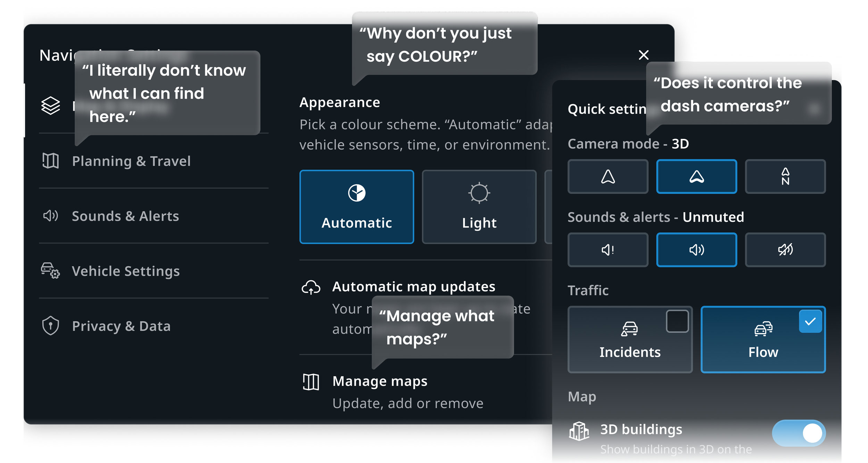Select the unmuted speaker icon
The height and width of the screenshot is (463, 868).
696,250
